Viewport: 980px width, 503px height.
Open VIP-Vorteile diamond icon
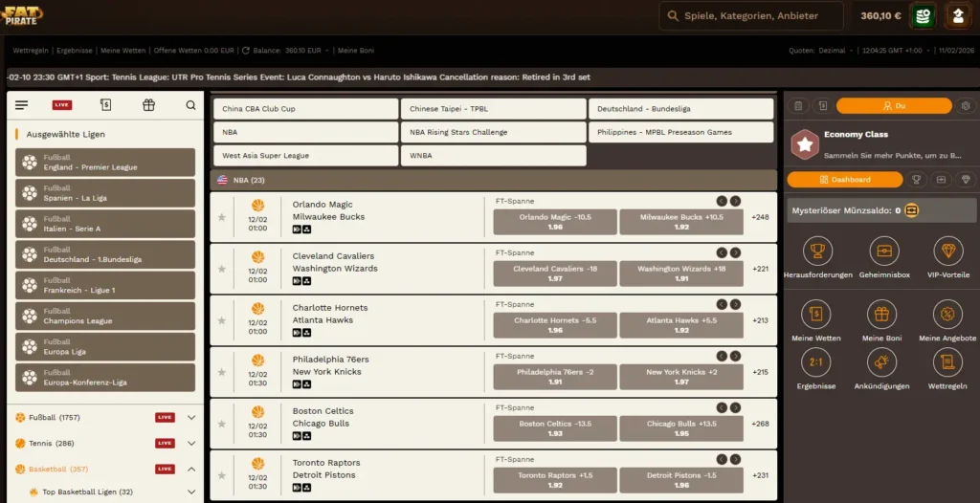click(x=948, y=251)
